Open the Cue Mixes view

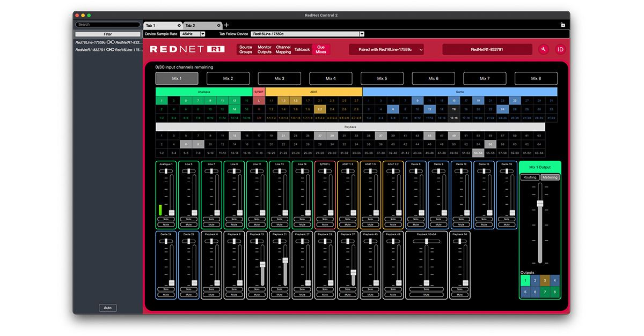point(320,49)
